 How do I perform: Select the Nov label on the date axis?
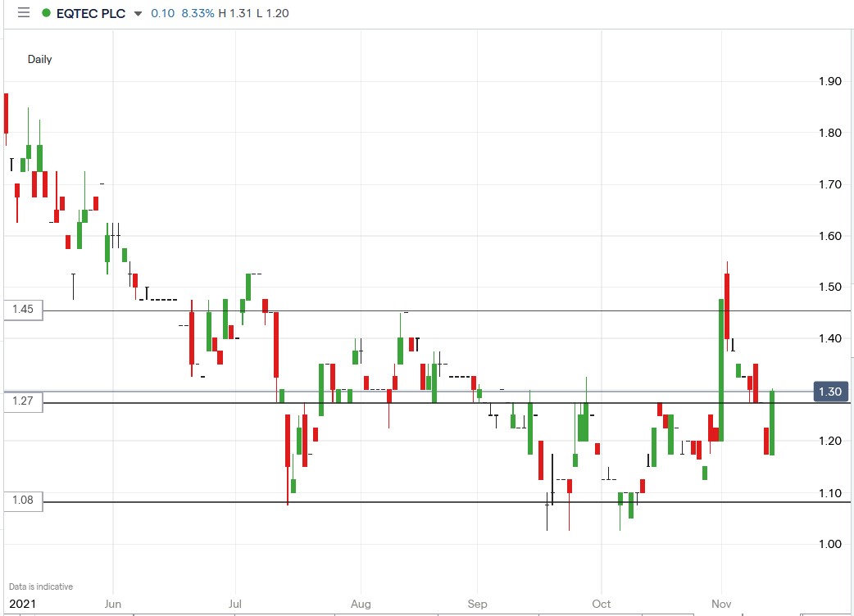(x=720, y=604)
